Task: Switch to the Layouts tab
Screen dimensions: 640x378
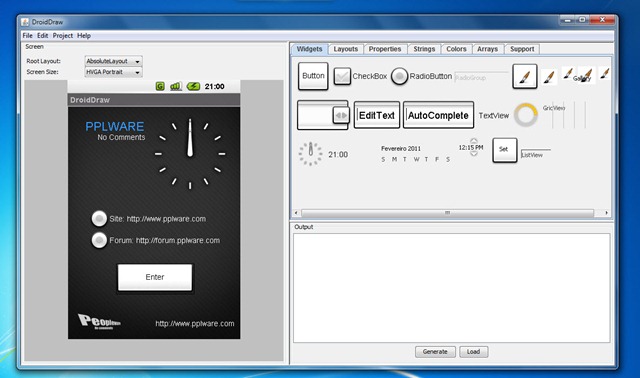Action: coord(346,49)
